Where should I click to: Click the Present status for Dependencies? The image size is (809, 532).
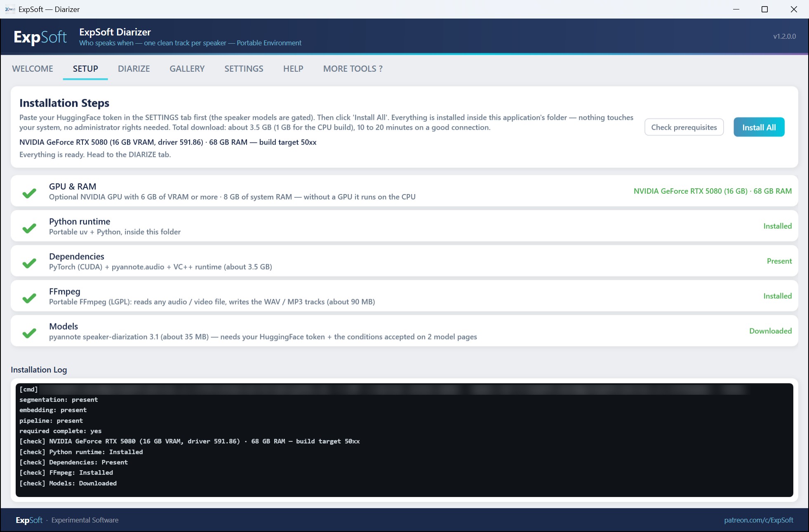coord(779,261)
